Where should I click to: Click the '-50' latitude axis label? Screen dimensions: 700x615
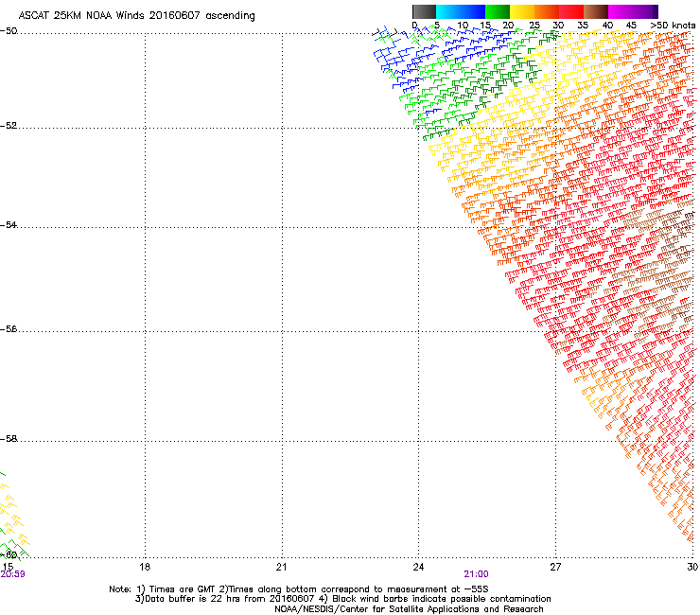(9, 31)
